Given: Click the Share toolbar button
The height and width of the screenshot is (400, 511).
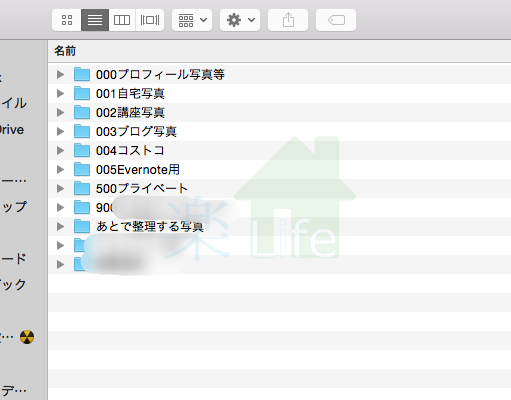Looking at the screenshot, I should [x=288, y=20].
